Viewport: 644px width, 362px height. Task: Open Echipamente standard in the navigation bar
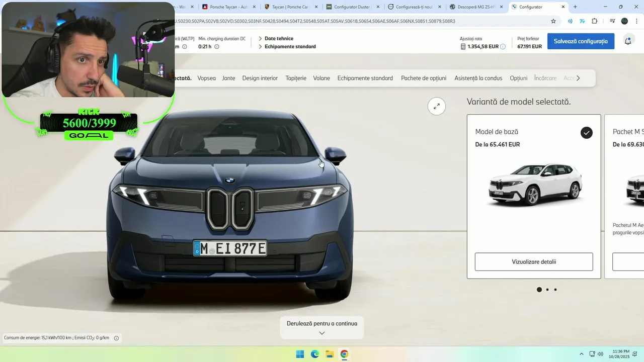(365, 78)
